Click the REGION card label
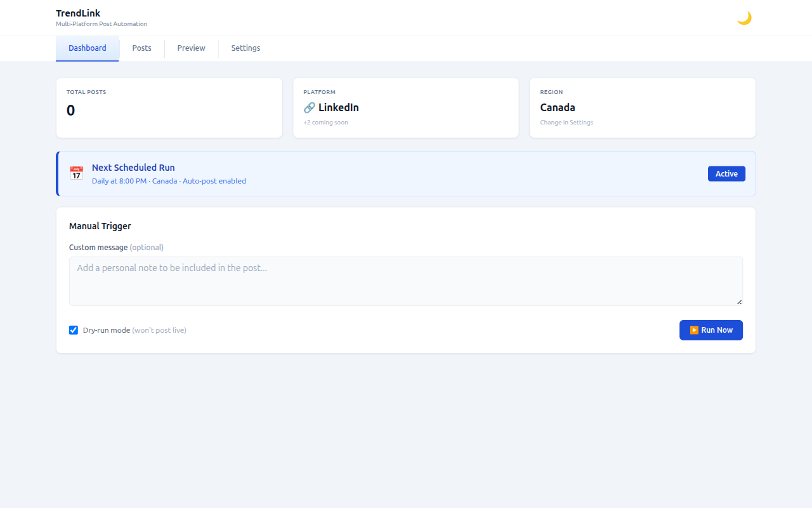This screenshot has width=812, height=508. pyautogui.click(x=551, y=92)
